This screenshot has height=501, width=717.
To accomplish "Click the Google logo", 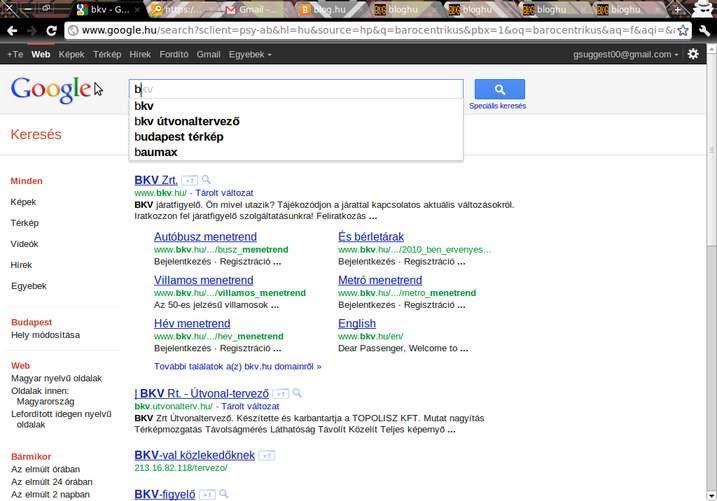I will click(50, 90).
